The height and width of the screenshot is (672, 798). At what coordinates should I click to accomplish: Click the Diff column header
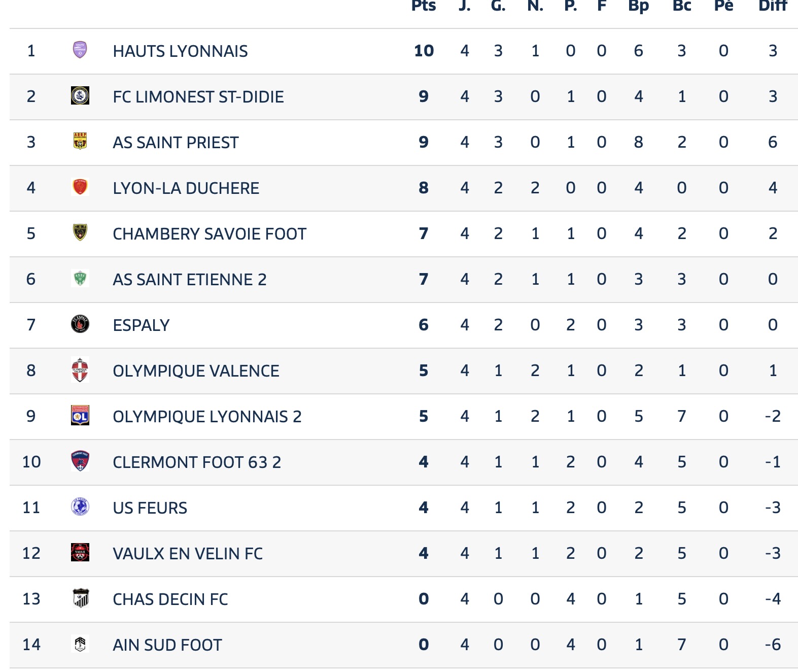tap(773, 6)
